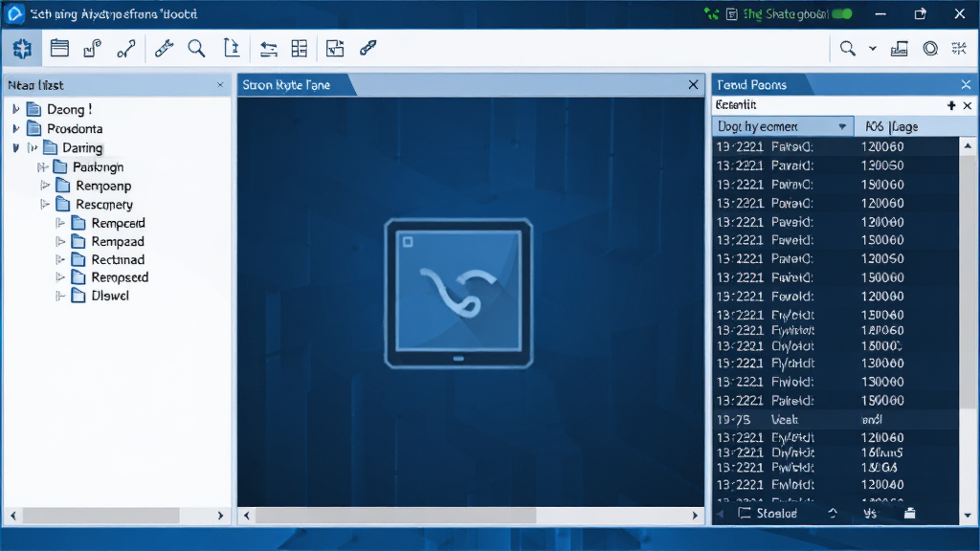Select the Rempaad folder
This screenshot has height=551, width=980.
[x=108, y=242]
